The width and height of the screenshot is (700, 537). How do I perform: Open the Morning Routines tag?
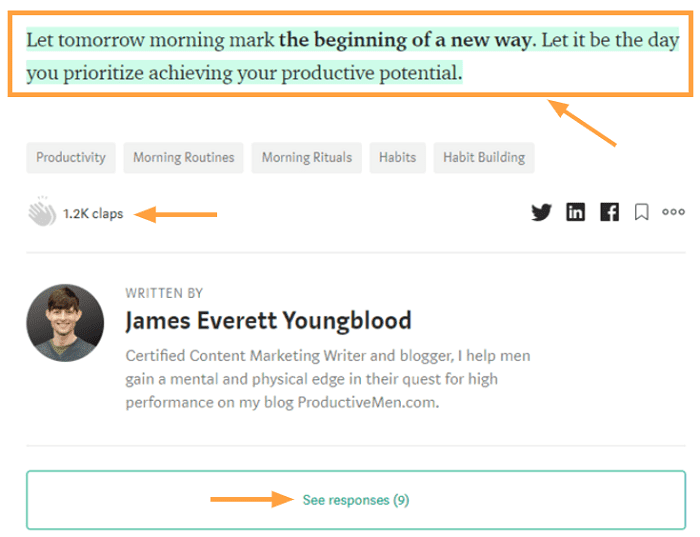tap(183, 158)
